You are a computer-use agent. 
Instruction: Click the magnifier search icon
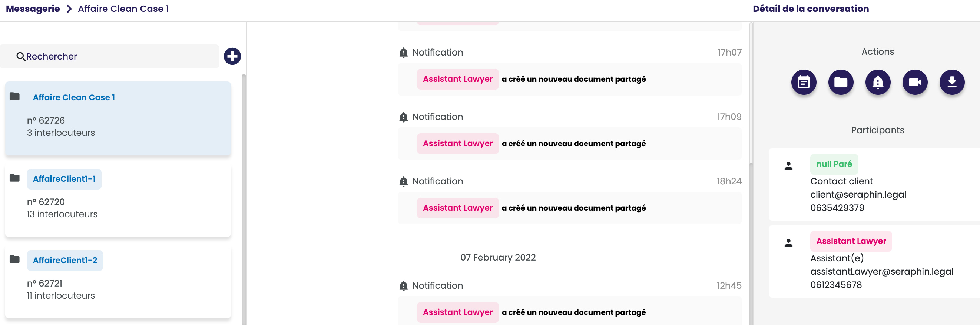click(20, 57)
